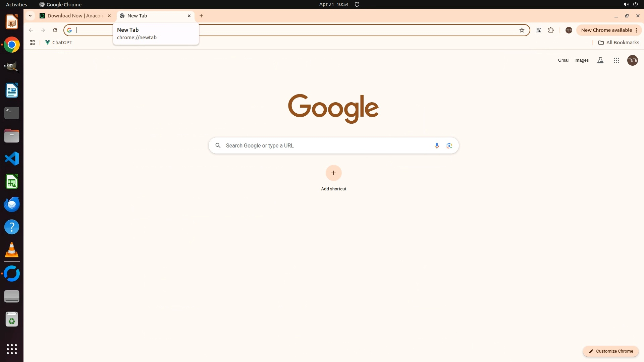Image resolution: width=644 pixels, height=362 pixels.
Task: Open the tab groups grid icon in bookmarks bar
Action: point(32,43)
